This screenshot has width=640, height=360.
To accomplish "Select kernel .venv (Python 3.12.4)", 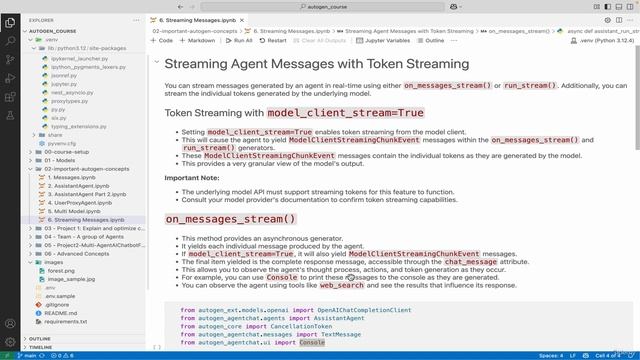I will (x=602, y=40).
